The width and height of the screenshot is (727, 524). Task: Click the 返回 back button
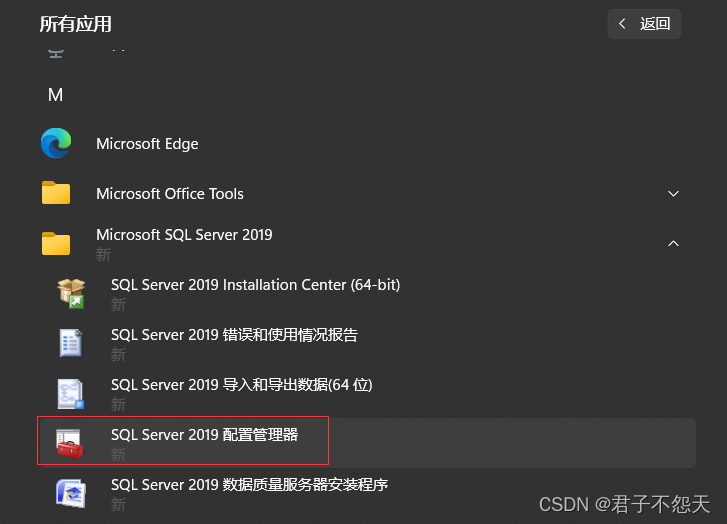[x=644, y=24]
